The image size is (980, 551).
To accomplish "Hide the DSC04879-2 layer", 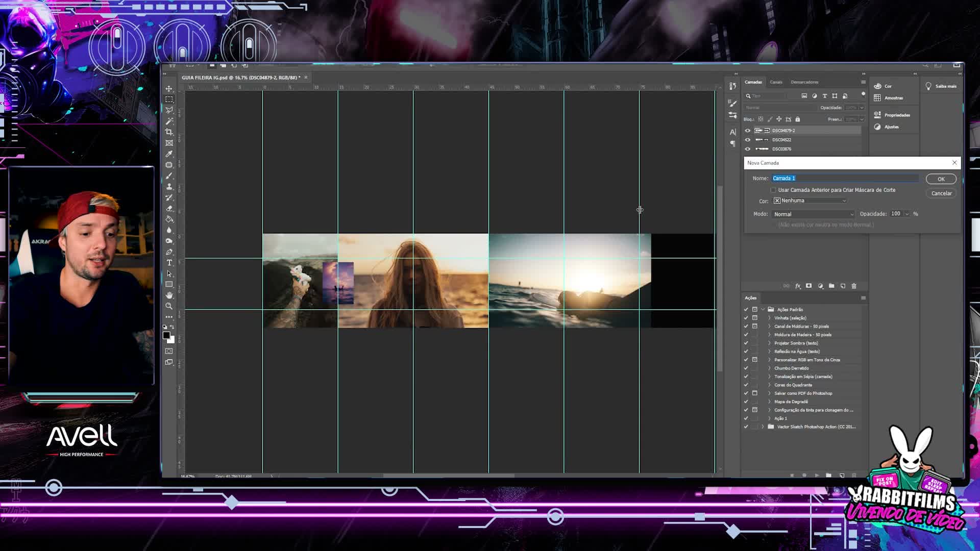I will pos(748,131).
